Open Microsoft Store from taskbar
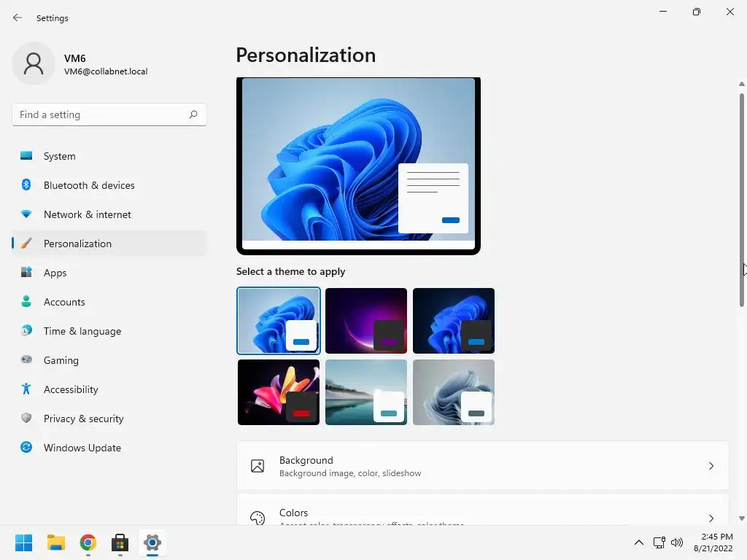The height and width of the screenshot is (560, 747). (x=120, y=542)
